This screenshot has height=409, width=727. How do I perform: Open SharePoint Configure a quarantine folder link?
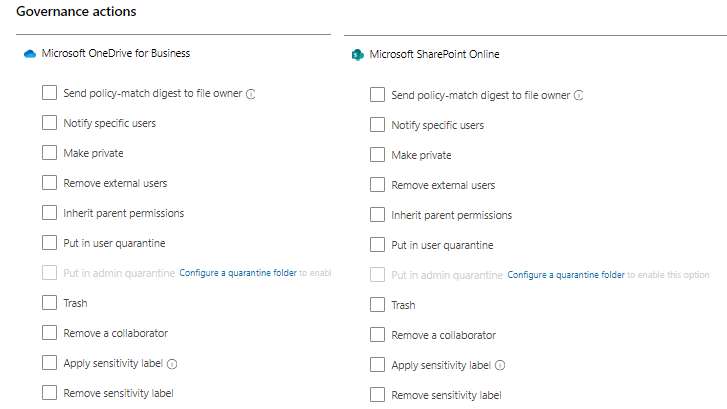pos(566,275)
